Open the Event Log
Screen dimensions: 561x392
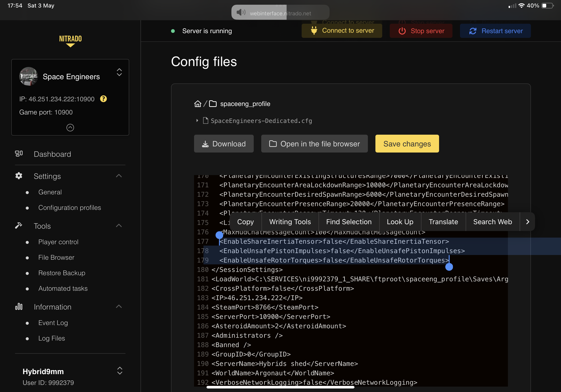53,323
